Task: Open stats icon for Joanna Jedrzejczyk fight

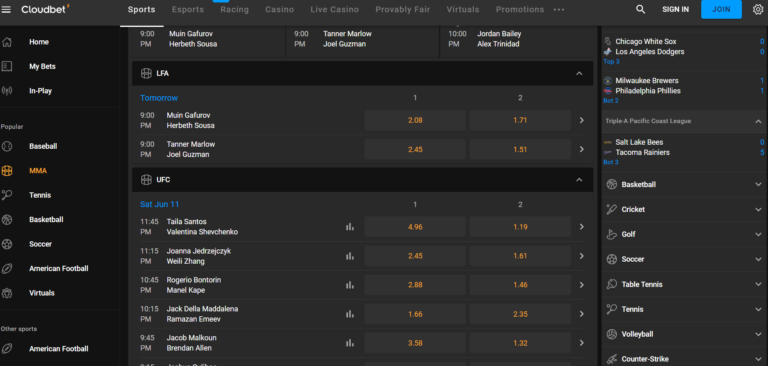Action: pos(350,256)
